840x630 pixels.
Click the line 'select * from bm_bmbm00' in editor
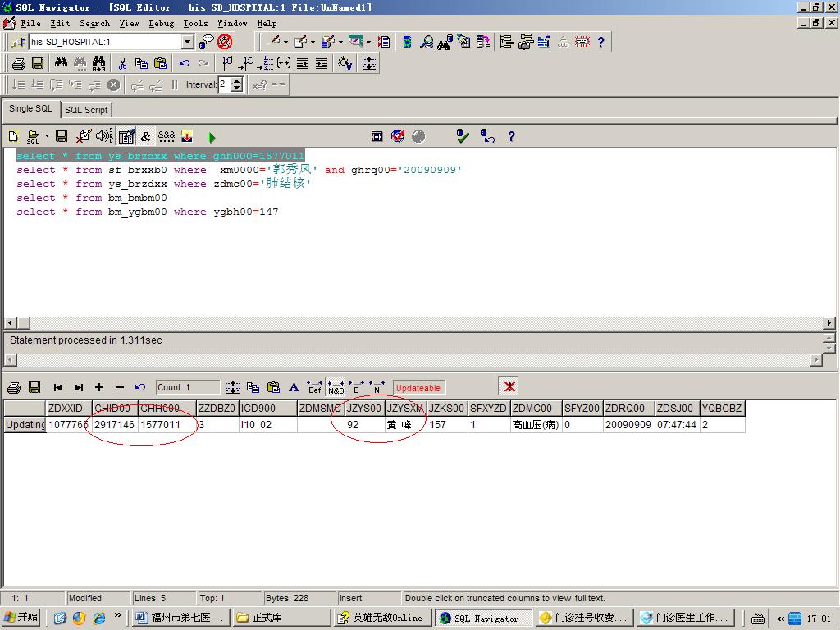pos(92,198)
